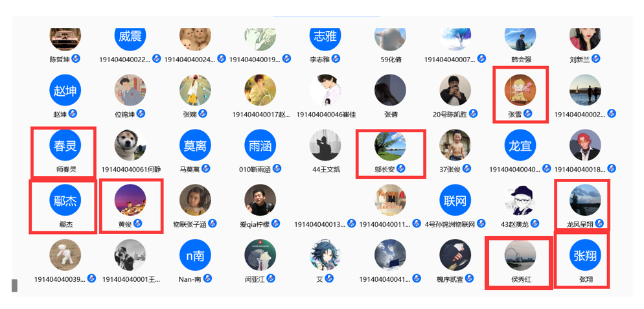This screenshot has width=644, height=309.
Task: Select the 龙宜 blue avatar
Action: 520,145
